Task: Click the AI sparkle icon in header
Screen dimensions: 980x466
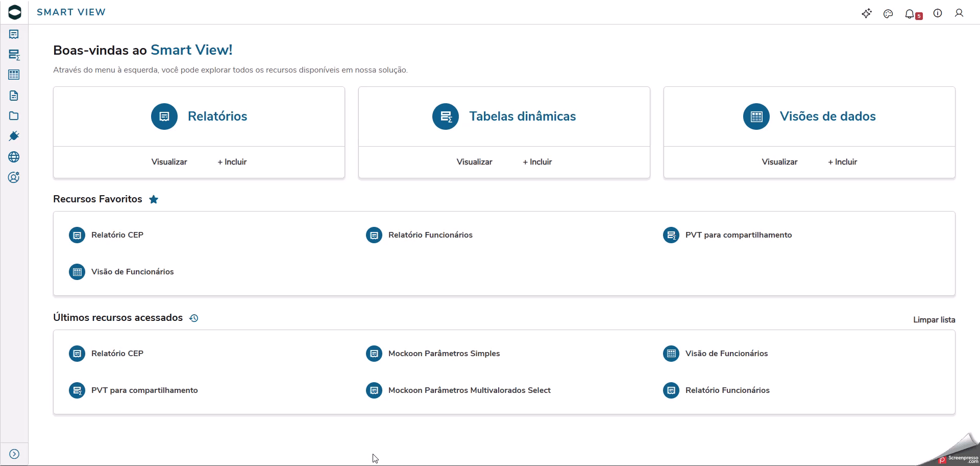Action: [x=867, y=14]
